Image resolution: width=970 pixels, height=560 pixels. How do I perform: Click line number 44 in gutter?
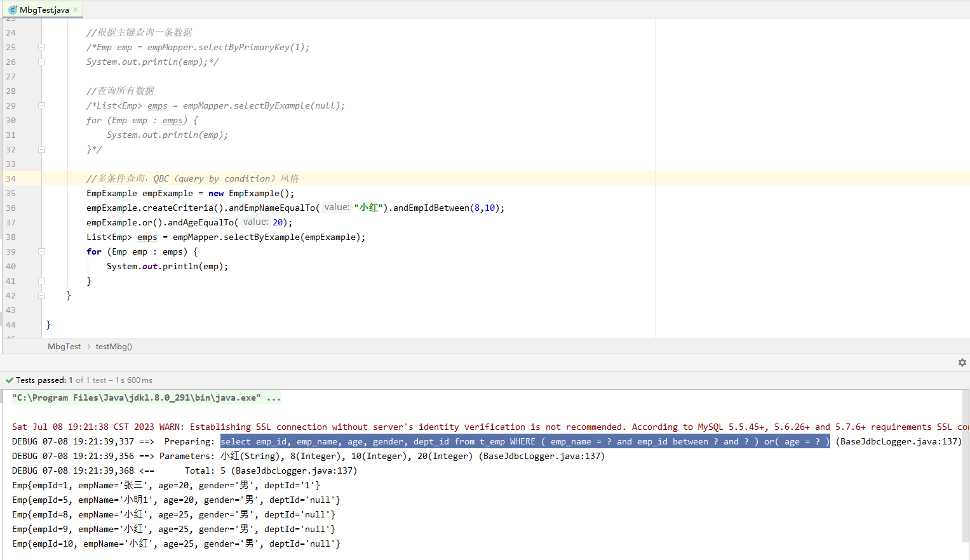point(11,324)
